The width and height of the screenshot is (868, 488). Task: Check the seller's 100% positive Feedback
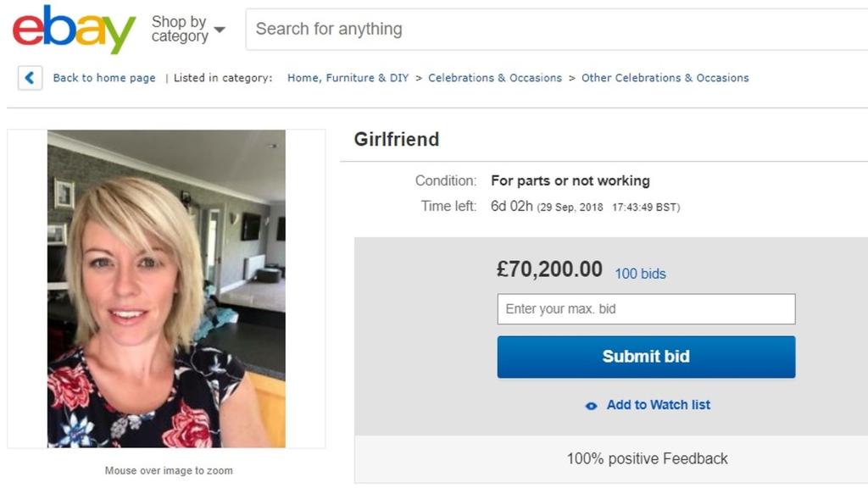(648, 458)
